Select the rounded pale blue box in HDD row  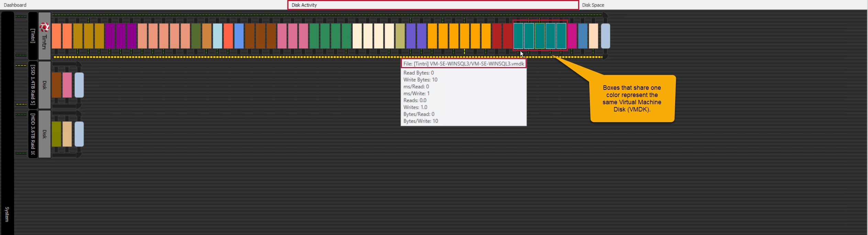click(x=79, y=134)
